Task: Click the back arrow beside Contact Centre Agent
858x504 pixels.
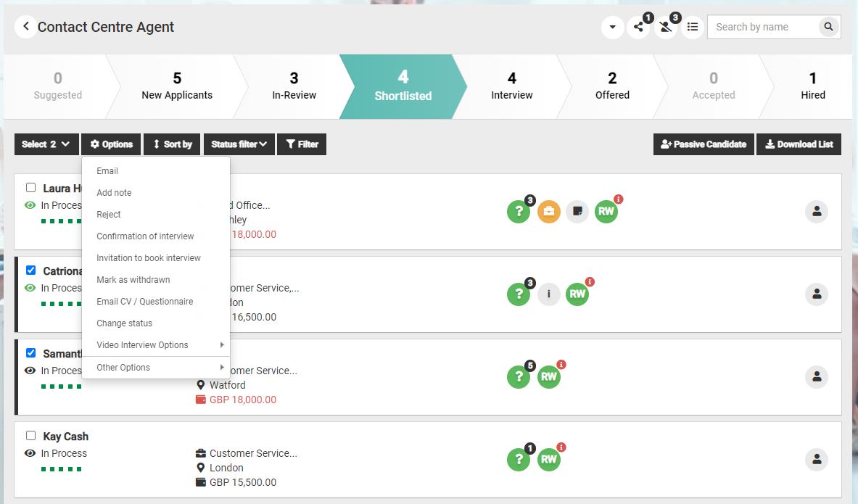Action: tap(25, 27)
